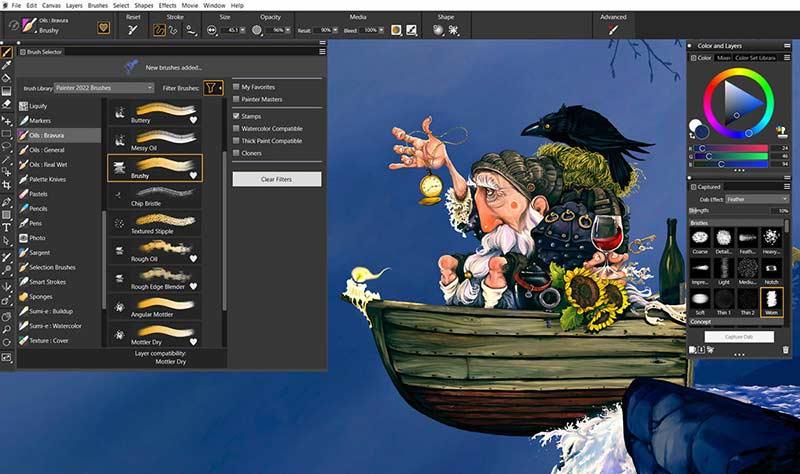
Task: Open the Opacity value dropdown arrow
Action: (288, 30)
